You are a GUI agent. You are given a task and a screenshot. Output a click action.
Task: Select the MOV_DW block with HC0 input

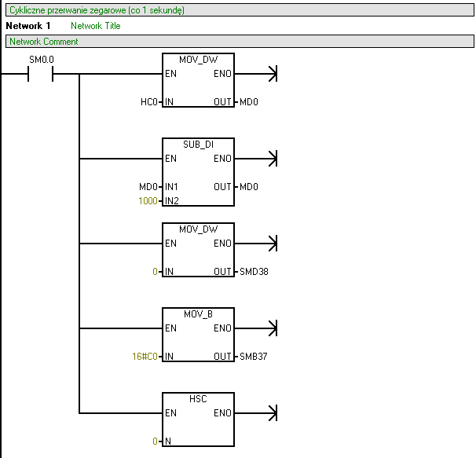(198, 80)
